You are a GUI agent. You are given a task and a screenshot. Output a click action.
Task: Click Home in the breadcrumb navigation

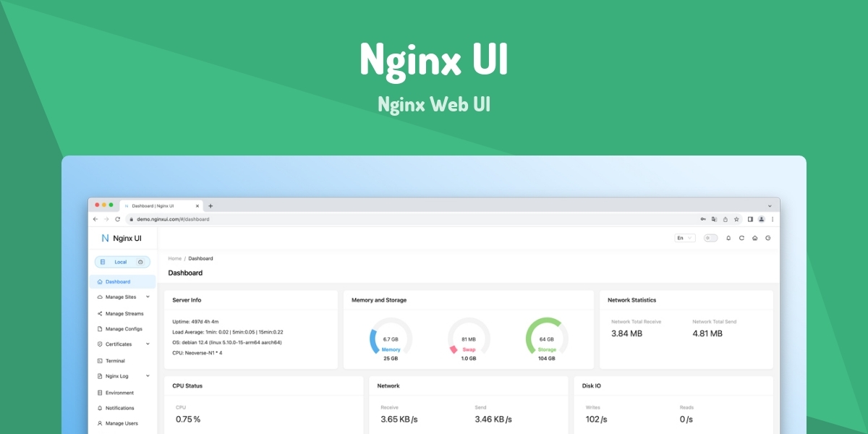click(174, 258)
